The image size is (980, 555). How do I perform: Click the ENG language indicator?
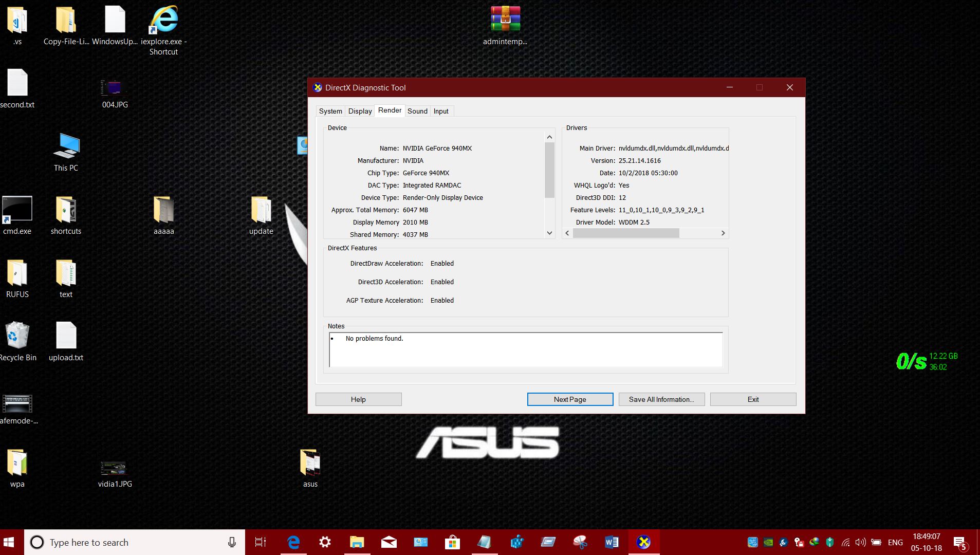click(x=895, y=542)
